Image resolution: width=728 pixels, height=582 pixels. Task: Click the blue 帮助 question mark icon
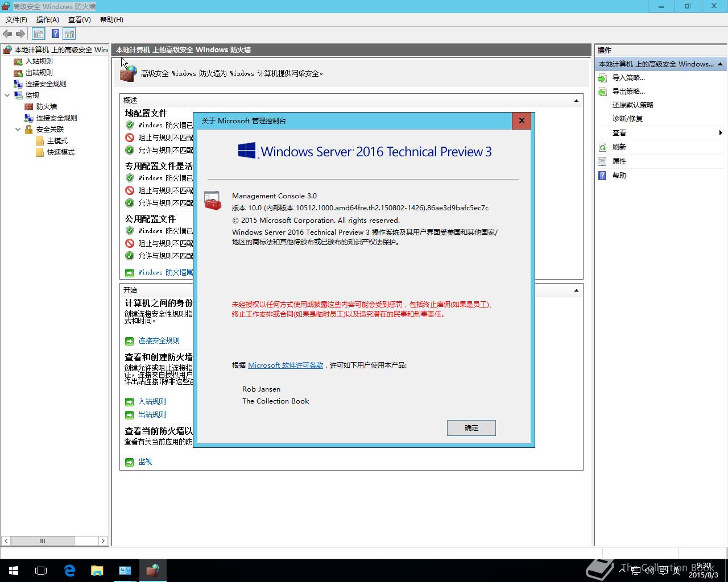(x=602, y=176)
